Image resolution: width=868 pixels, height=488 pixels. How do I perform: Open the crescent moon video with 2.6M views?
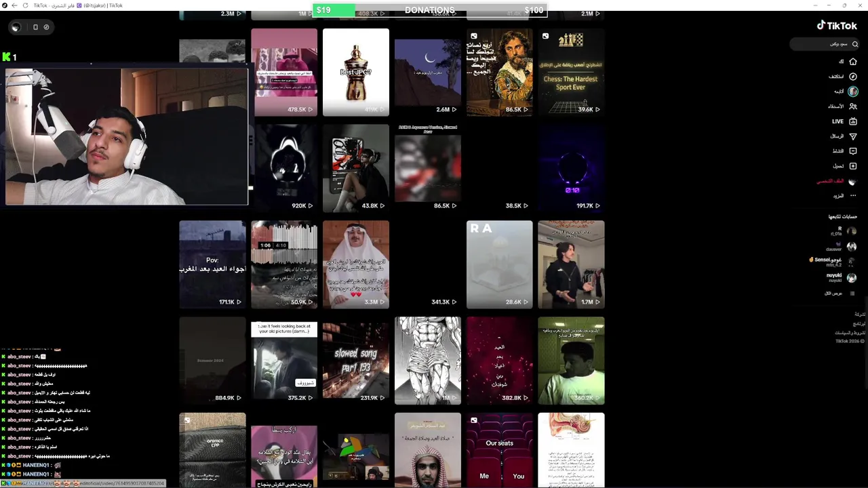pyautogui.click(x=428, y=72)
